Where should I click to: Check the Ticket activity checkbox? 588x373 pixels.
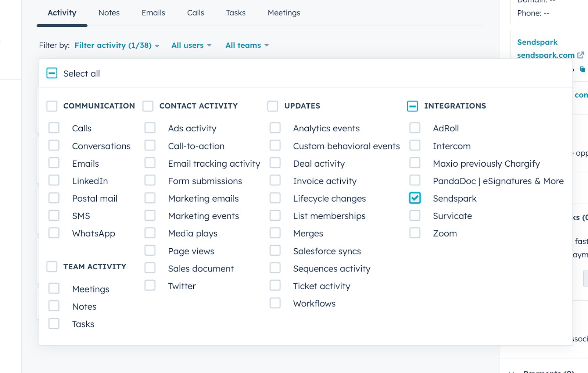[x=275, y=285]
